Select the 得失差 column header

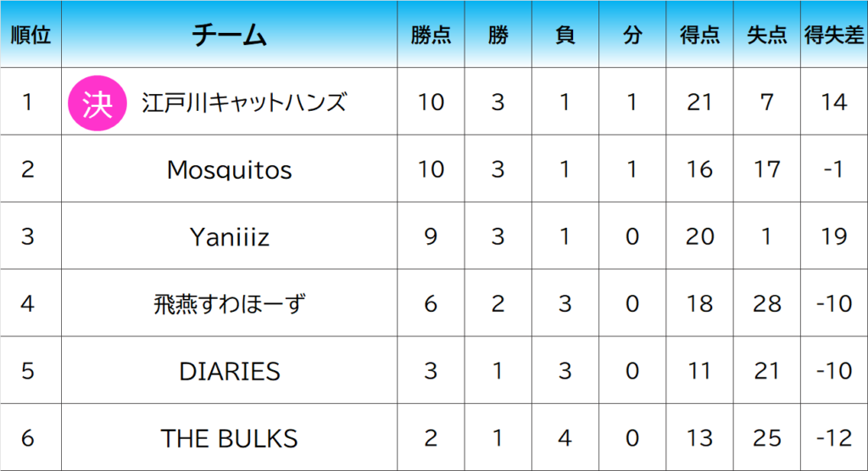834,35
